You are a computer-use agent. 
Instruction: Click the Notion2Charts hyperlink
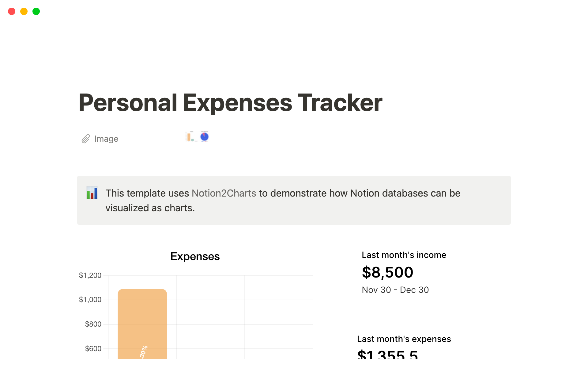click(224, 193)
